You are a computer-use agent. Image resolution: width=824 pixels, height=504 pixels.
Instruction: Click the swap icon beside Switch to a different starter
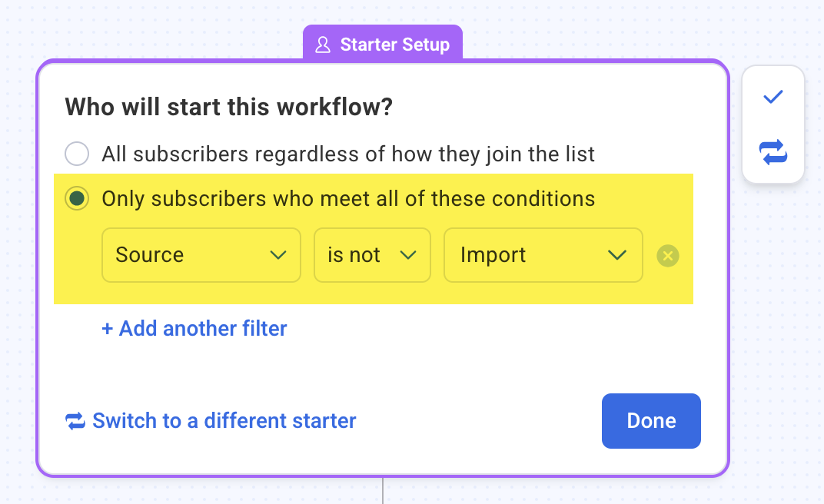tap(75, 421)
